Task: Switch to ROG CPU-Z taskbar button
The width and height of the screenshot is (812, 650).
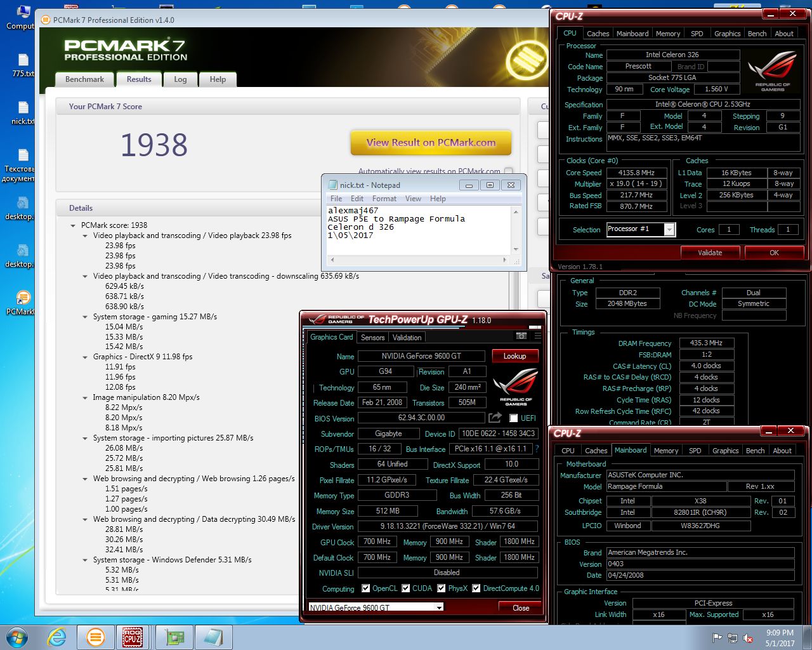Action: (x=133, y=637)
